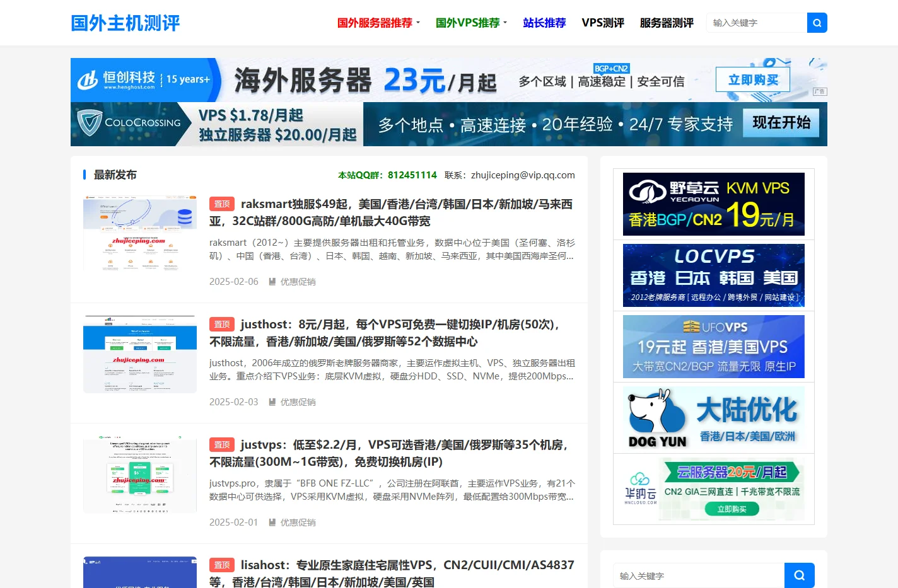The height and width of the screenshot is (588, 898).
Task: Click the sidebar search magnifier button
Action: (800, 575)
